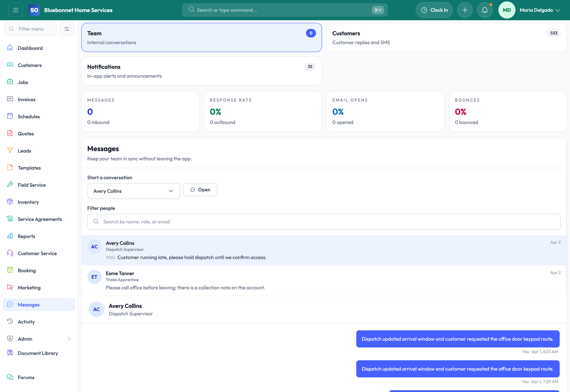Viewport: 570px width, 392px height.
Task: Select the Team conversations tab
Action: (201, 37)
